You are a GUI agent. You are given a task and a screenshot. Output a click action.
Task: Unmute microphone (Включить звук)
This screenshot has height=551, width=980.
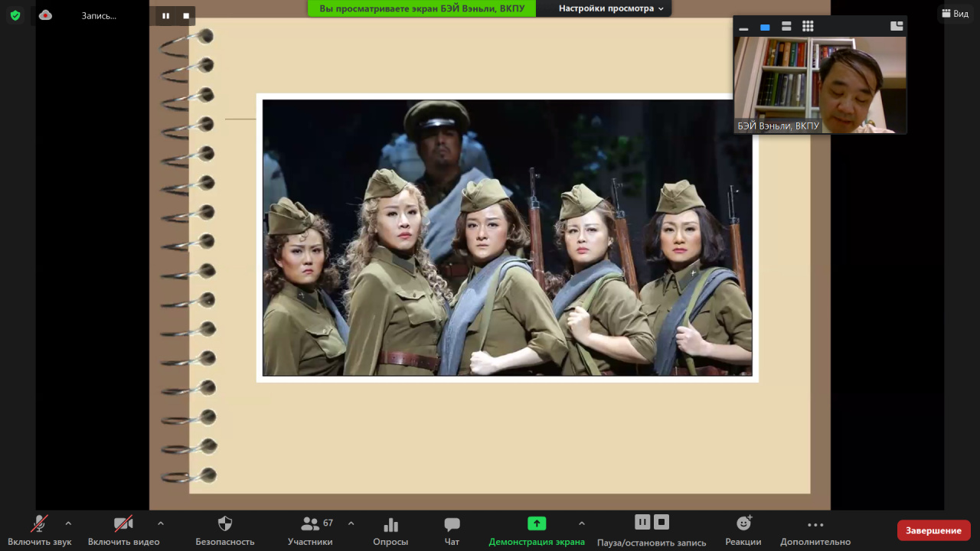click(x=39, y=523)
